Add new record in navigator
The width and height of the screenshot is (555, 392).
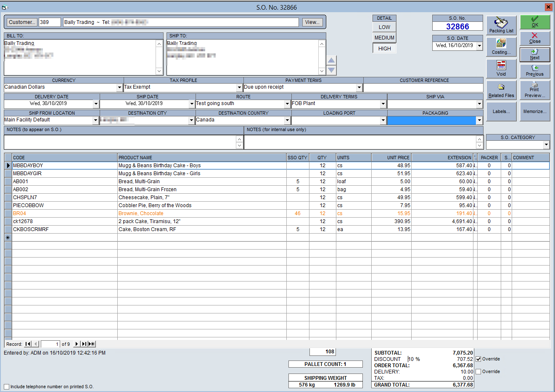click(x=92, y=344)
